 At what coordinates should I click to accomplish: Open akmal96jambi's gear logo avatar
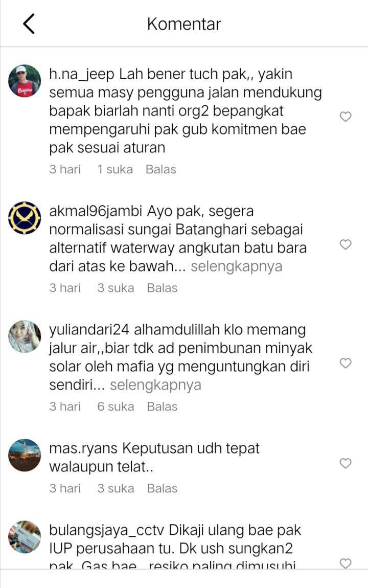25,218
